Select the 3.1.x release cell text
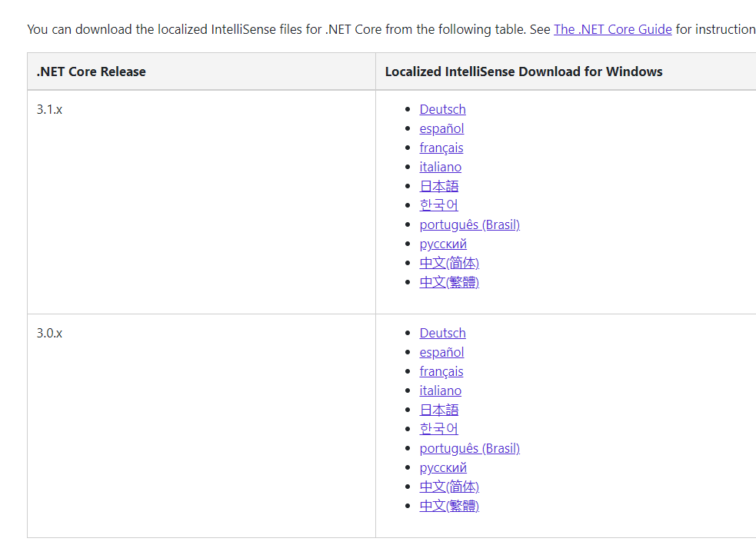The width and height of the screenshot is (756, 545). tap(49, 109)
